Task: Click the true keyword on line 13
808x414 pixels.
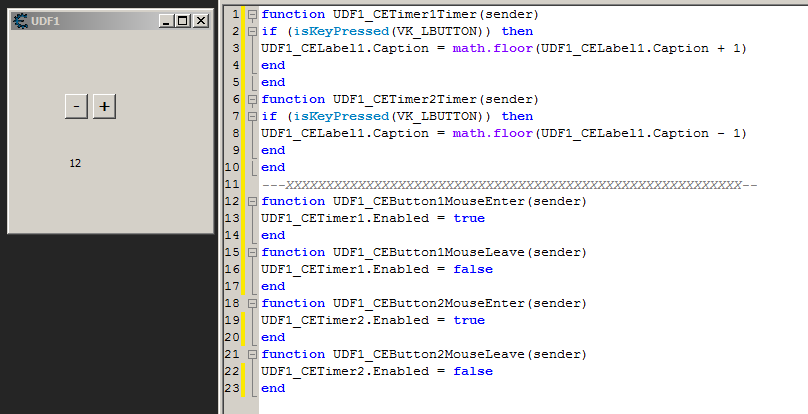Action: point(469,219)
